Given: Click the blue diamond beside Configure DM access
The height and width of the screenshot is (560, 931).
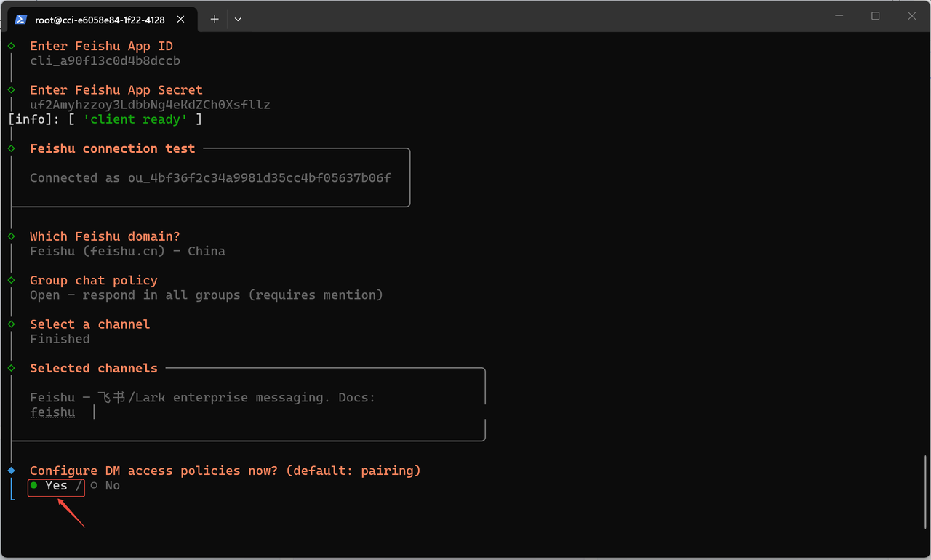Looking at the screenshot, I should 12,471.
